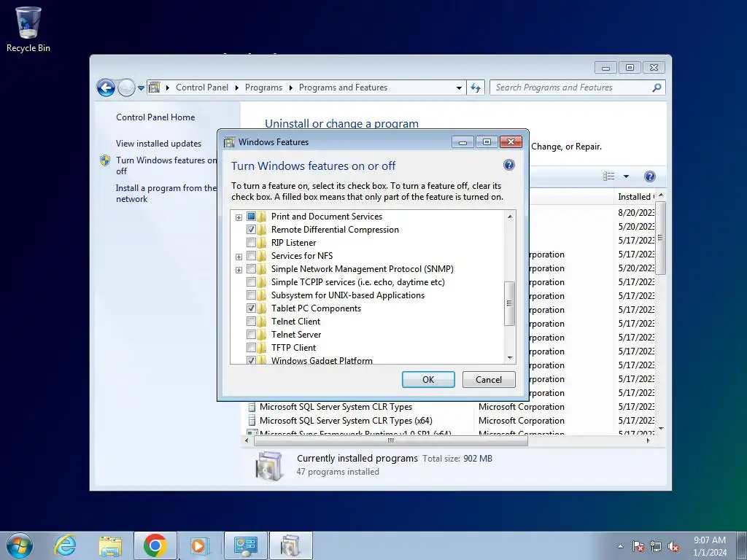Image resolution: width=747 pixels, height=560 pixels.
Task: Click features list scrollbar down arrow
Action: [510, 358]
